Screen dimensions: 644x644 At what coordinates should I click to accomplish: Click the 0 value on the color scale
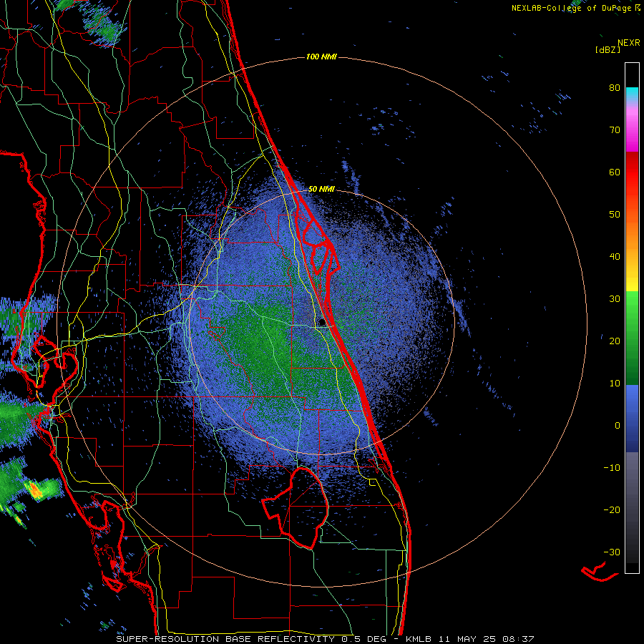618,426
